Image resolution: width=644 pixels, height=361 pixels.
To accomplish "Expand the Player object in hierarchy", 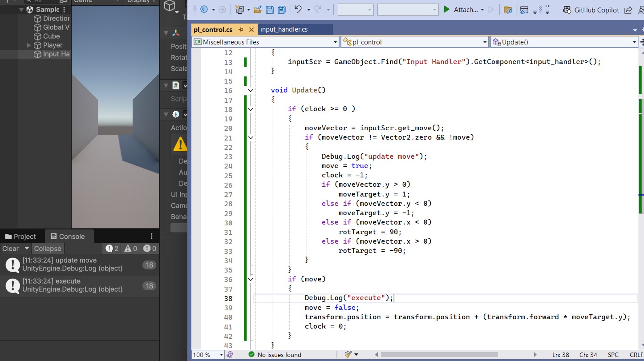I will tap(29, 45).
